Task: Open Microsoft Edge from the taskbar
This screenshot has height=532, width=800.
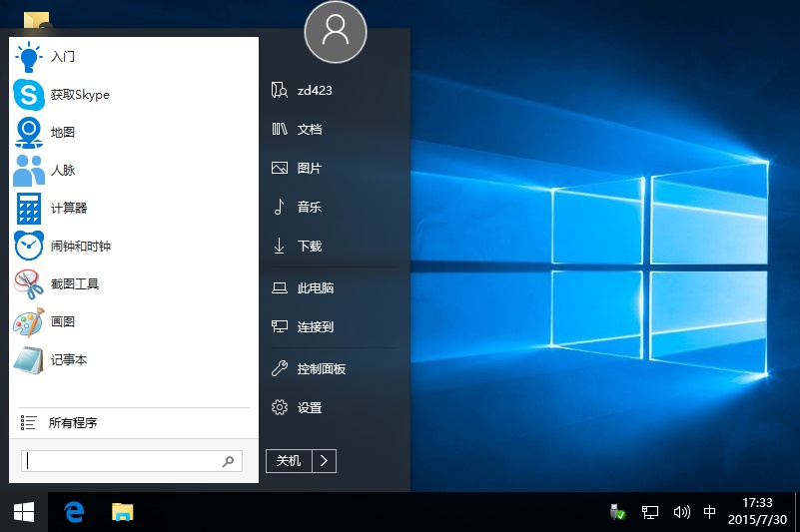Action: [74, 512]
